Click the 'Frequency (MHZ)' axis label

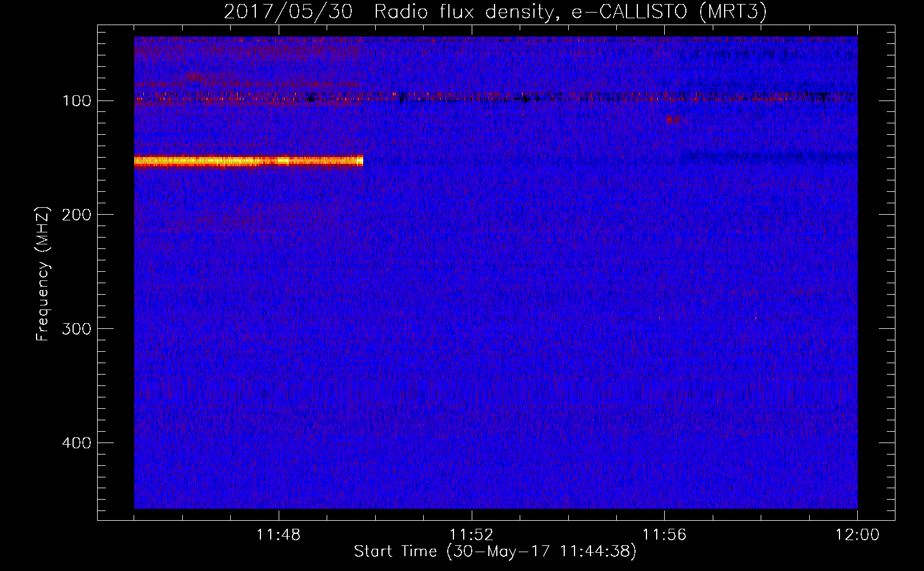click(42, 274)
